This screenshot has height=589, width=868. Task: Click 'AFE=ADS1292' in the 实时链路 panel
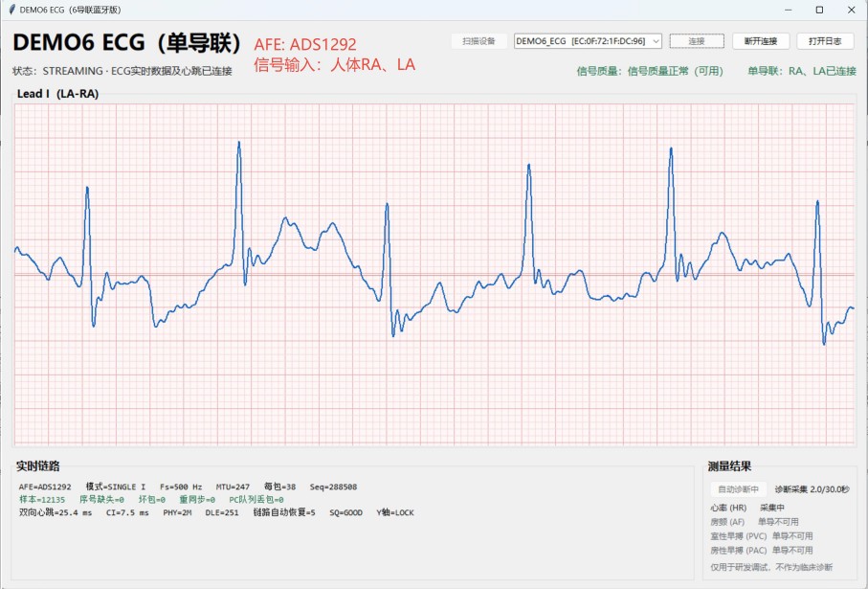point(45,487)
